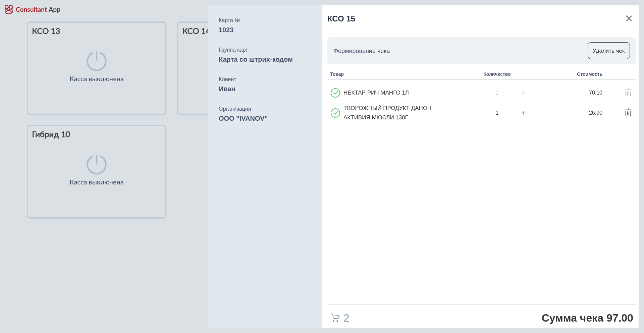Close the КСО 15 panel
The height and width of the screenshot is (333, 644).
coord(629,18)
